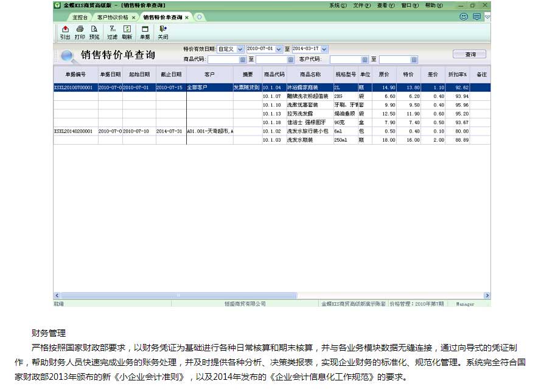Select row XSXL20140200001 in the table
The width and height of the screenshot is (544, 392).
point(75,131)
